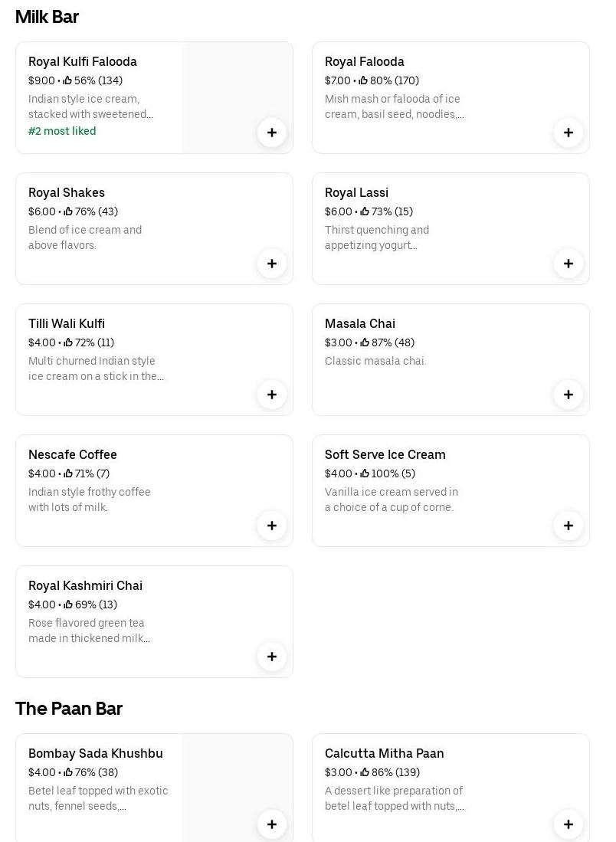Open Tilli Wali Kulfi description text
Viewport: 616px width, 842px height.
(x=96, y=369)
